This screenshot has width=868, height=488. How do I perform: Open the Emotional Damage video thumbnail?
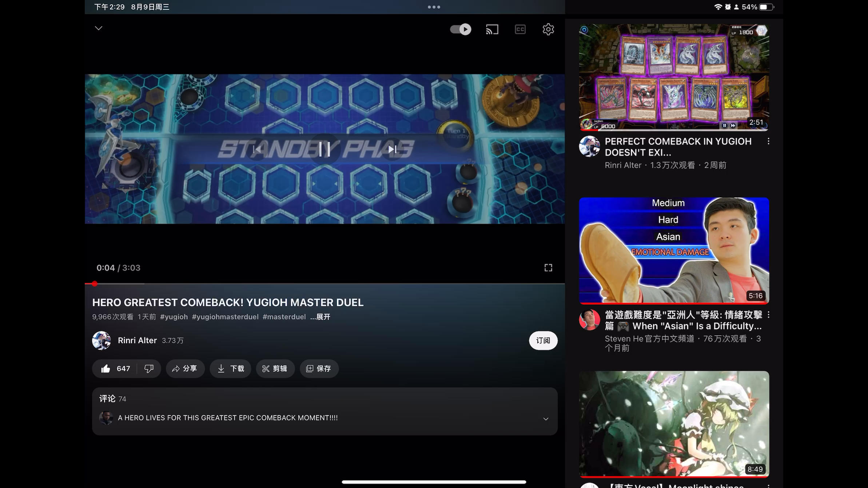[674, 250]
